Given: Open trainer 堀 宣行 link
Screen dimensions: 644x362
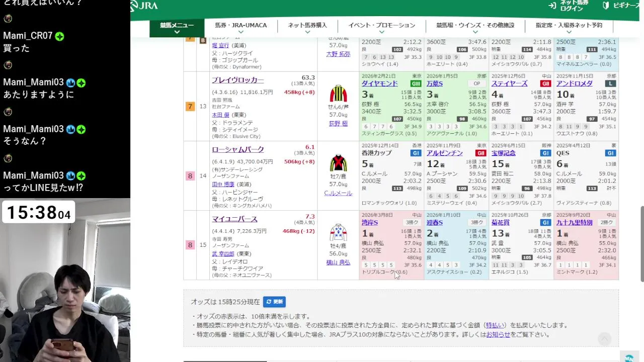Looking at the screenshot, I should point(220,45).
